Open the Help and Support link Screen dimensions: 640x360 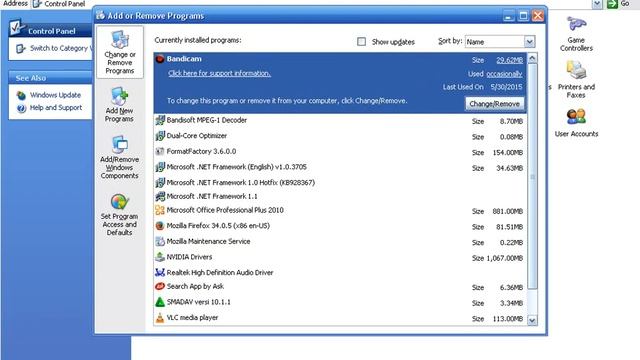tap(56, 108)
